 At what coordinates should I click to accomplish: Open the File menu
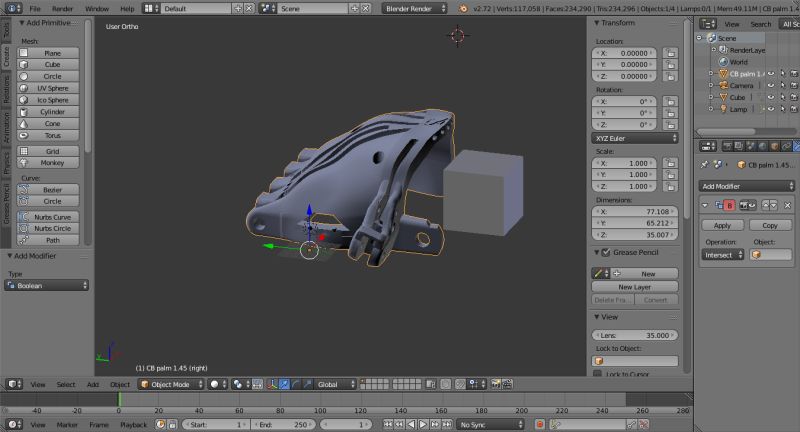pos(35,9)
